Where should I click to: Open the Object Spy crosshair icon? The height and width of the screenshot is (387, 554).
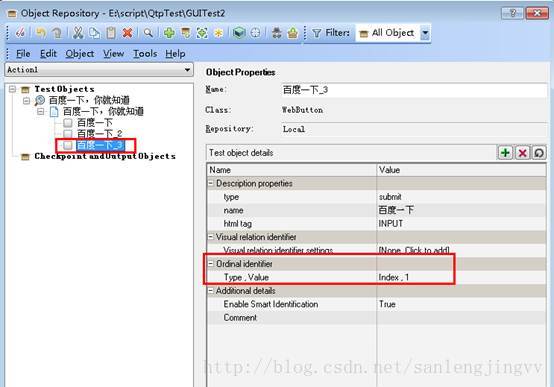point(255,33)
